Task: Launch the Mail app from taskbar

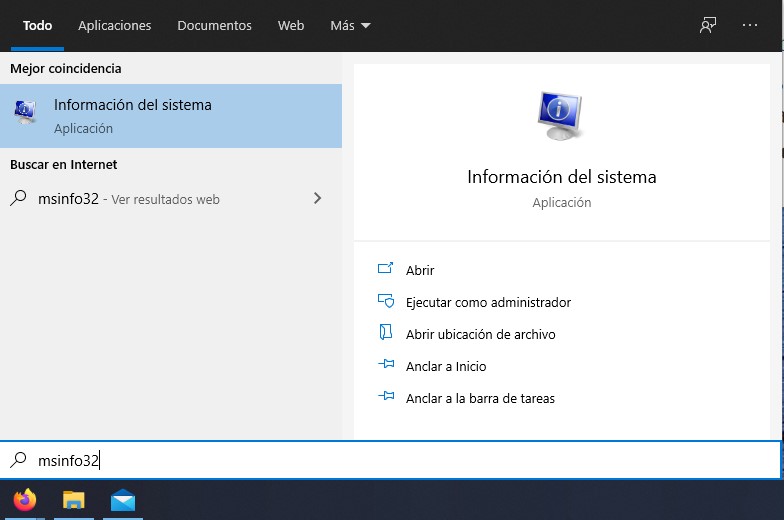Action: tap(123, 500)
